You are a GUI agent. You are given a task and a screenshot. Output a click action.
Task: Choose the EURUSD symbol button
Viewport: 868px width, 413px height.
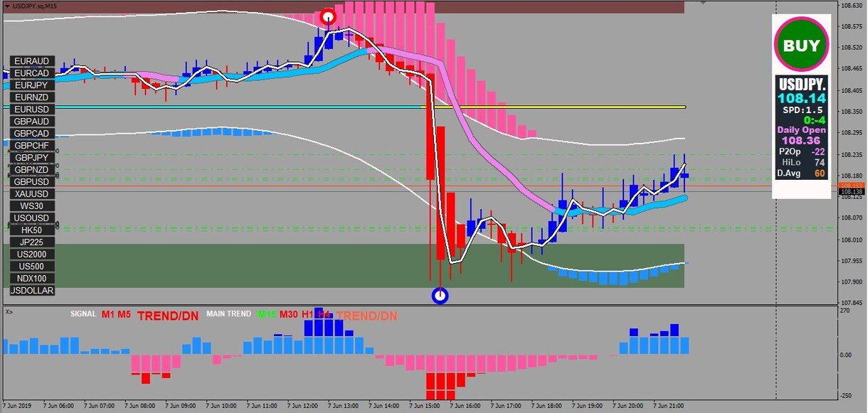click(x=32, y=109)
